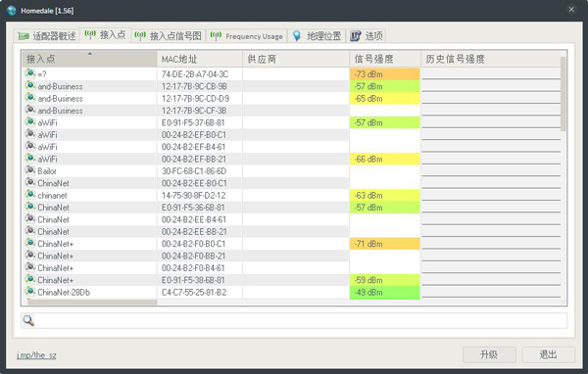Image resolution: width=588 pixels, height=374 pixels.
Task: Open the 适配器概述 tab
Action: (47, 36)
